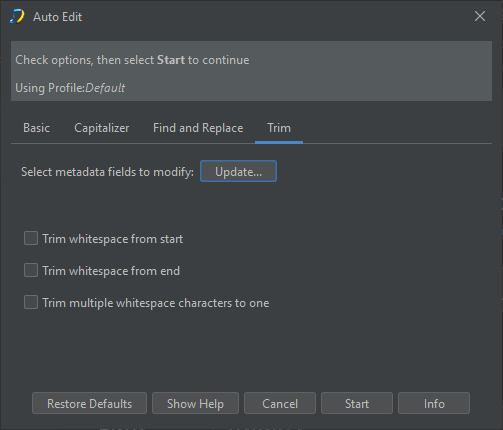Open help with the Show Help button

pos(195,403)
